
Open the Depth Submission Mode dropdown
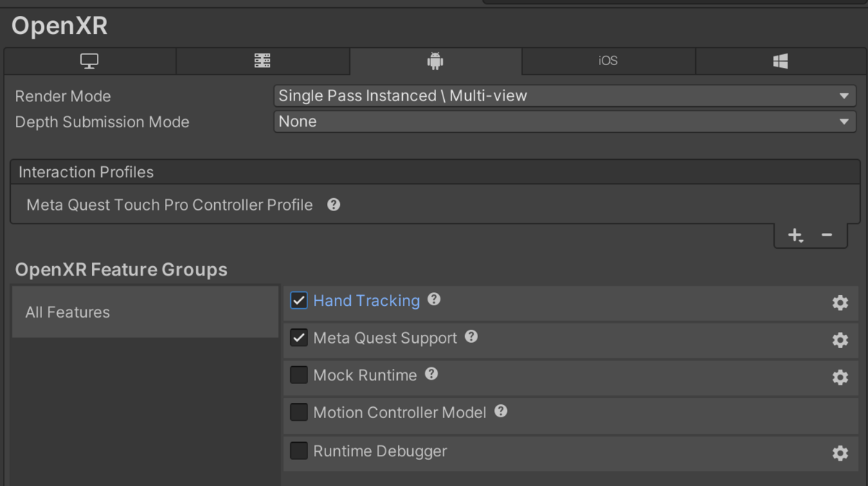[564, 121]
